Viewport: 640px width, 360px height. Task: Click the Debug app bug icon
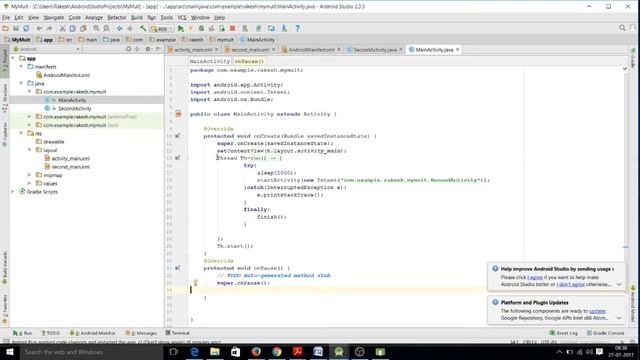coord(201,28)
